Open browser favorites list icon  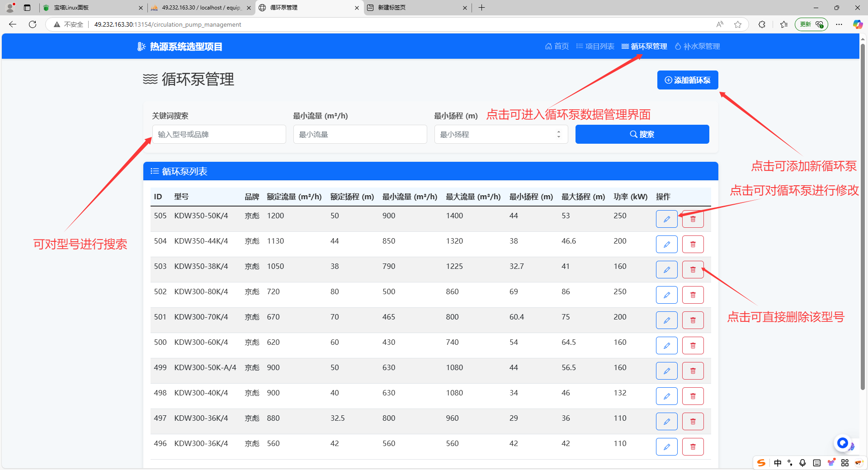click(784, 24)
